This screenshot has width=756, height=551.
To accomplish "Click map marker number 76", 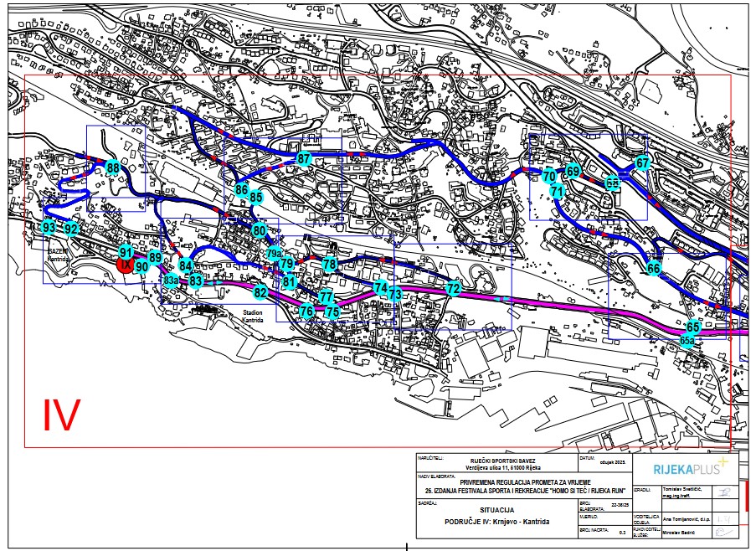I will pos(306,312).
